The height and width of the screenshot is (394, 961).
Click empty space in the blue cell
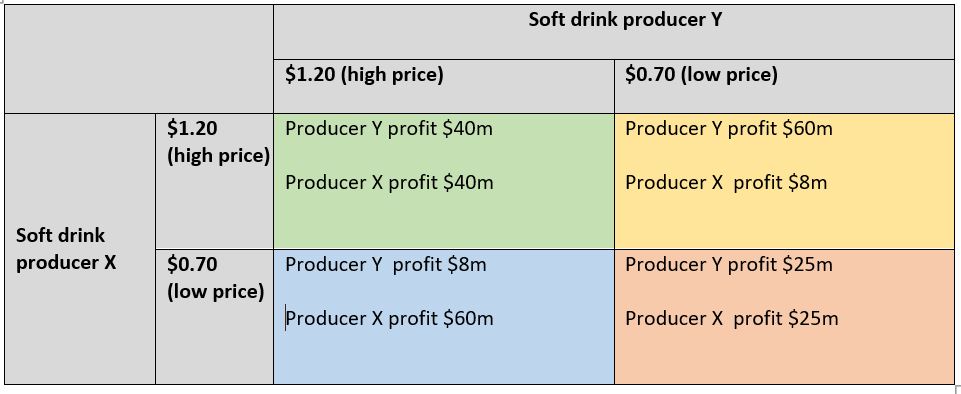point(444,358)
